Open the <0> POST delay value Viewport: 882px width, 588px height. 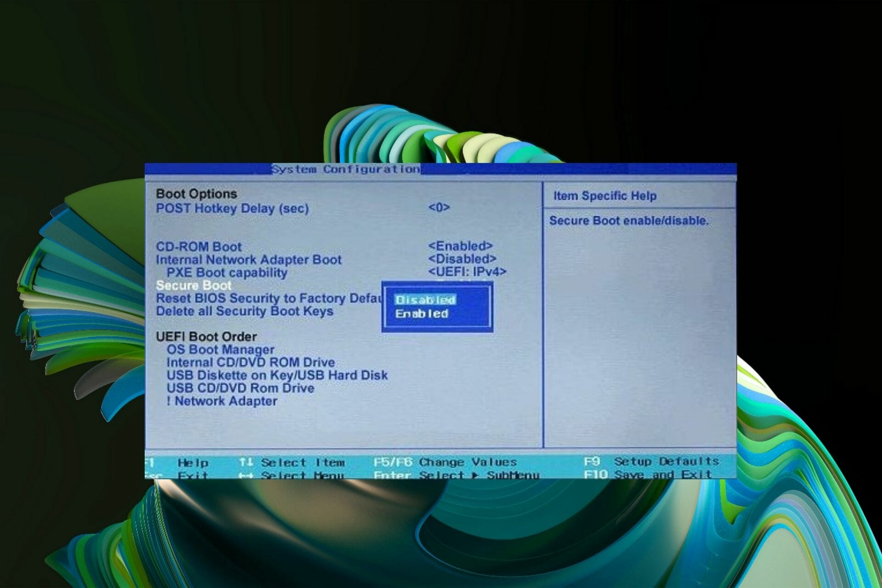click(439, 207)
